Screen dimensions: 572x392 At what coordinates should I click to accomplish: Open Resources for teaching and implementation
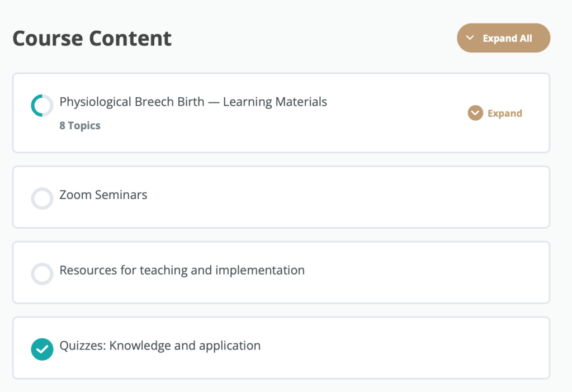182,270
